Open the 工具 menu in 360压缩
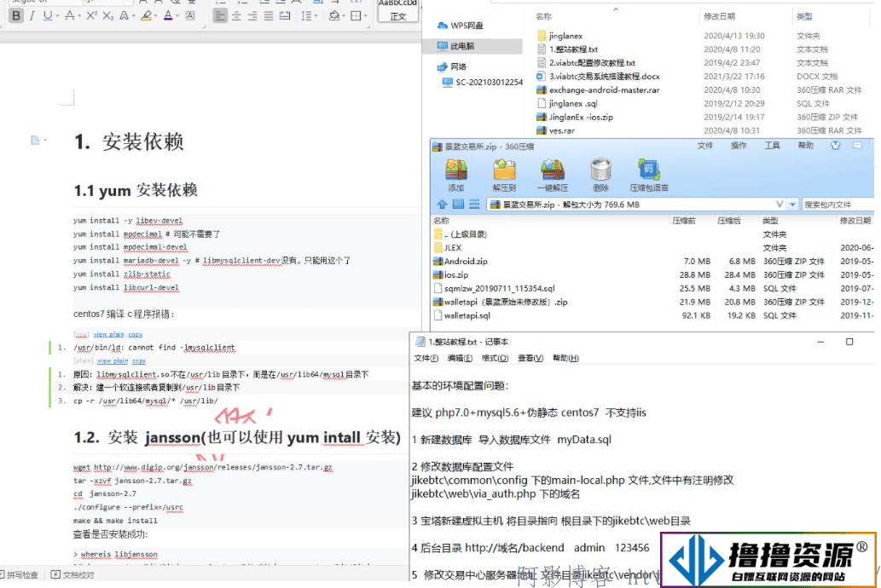 (772, 146)
